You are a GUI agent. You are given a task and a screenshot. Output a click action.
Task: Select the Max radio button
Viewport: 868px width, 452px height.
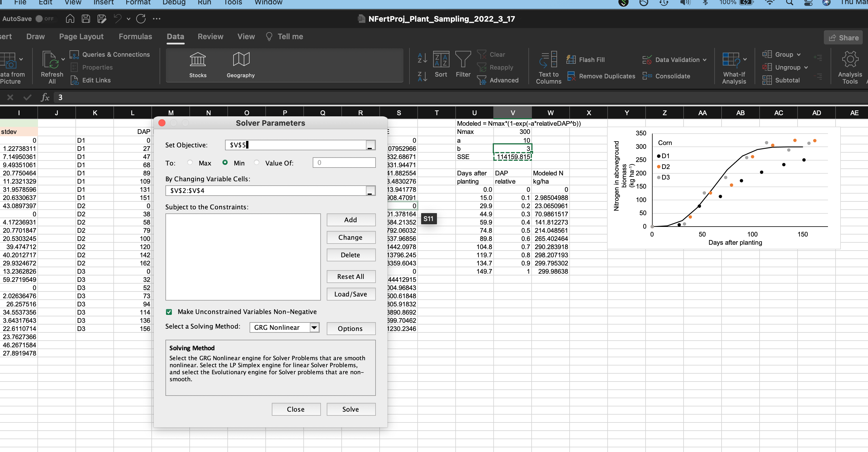(190, 163)
